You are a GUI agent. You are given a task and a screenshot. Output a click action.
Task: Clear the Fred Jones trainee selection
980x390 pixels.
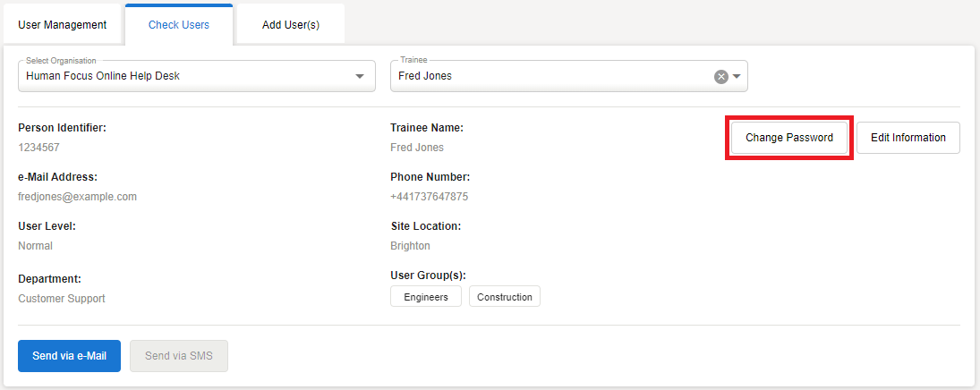[720, 77]
